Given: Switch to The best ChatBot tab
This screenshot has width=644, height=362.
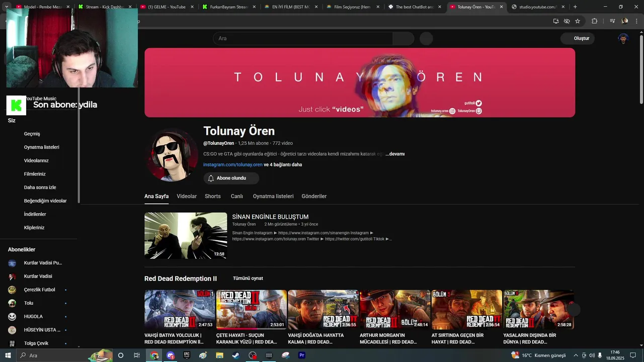Looking at the screenshot, I should tap(415, 7).
